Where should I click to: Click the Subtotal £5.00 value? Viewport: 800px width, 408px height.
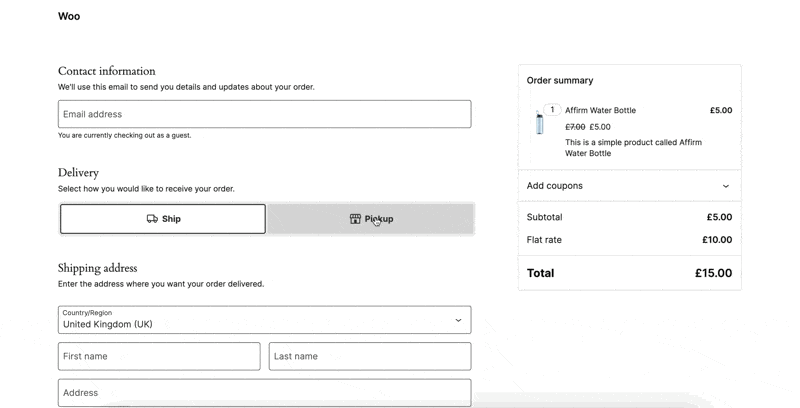719,217
